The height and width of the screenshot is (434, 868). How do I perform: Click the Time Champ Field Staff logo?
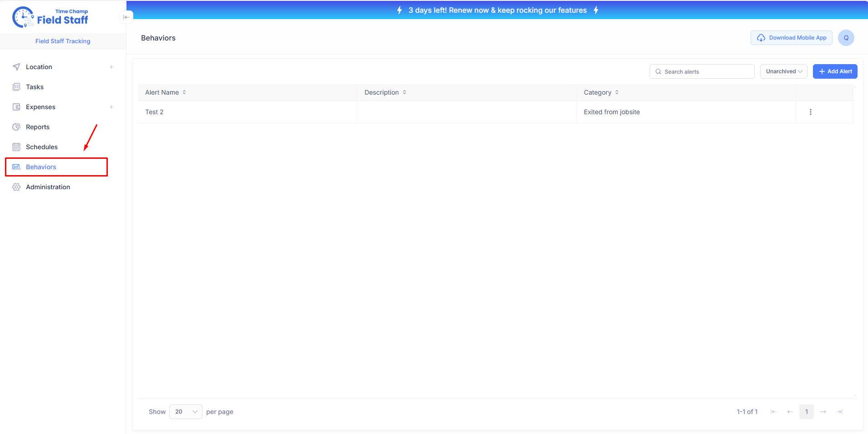[50, 17]
